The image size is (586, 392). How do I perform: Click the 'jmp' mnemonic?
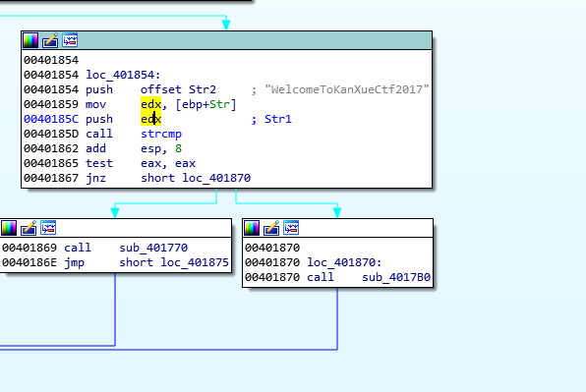tap(74, 262)
